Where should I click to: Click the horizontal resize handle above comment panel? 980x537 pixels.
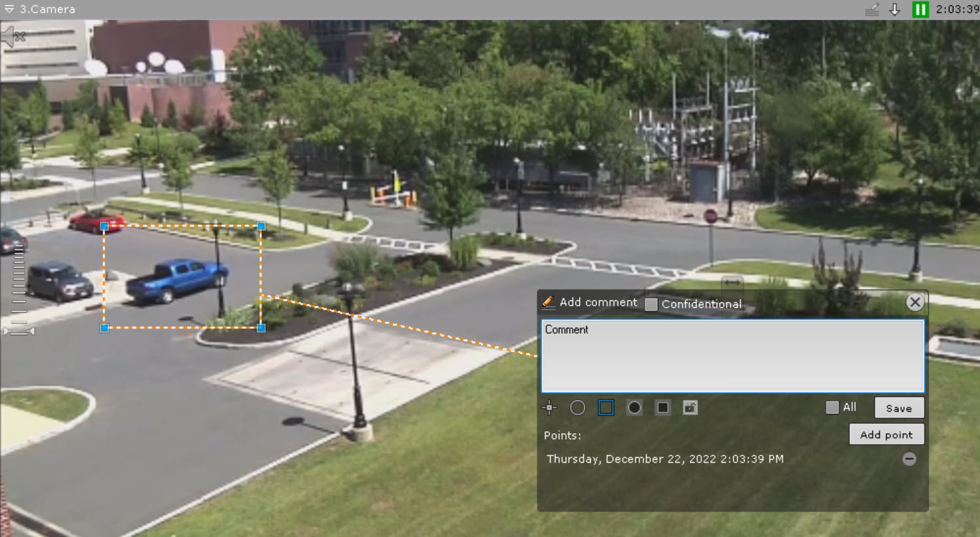(x=732, y=282)
